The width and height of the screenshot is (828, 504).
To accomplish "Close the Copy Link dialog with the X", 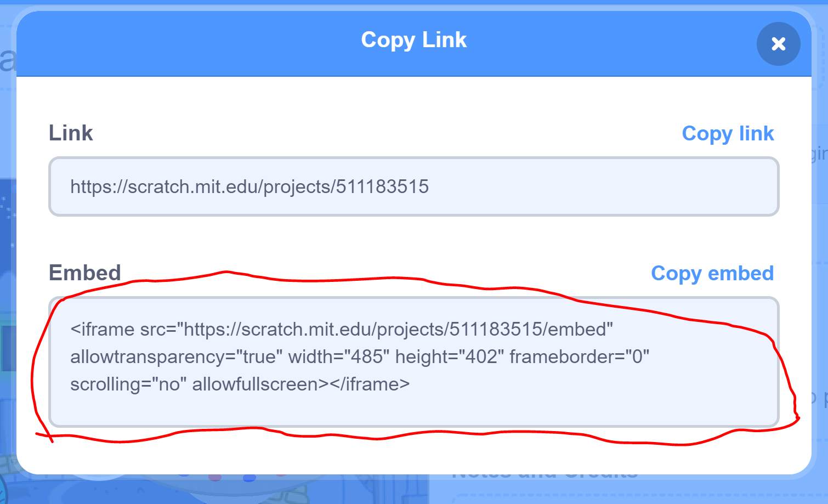I will click(x=778, y=44).
